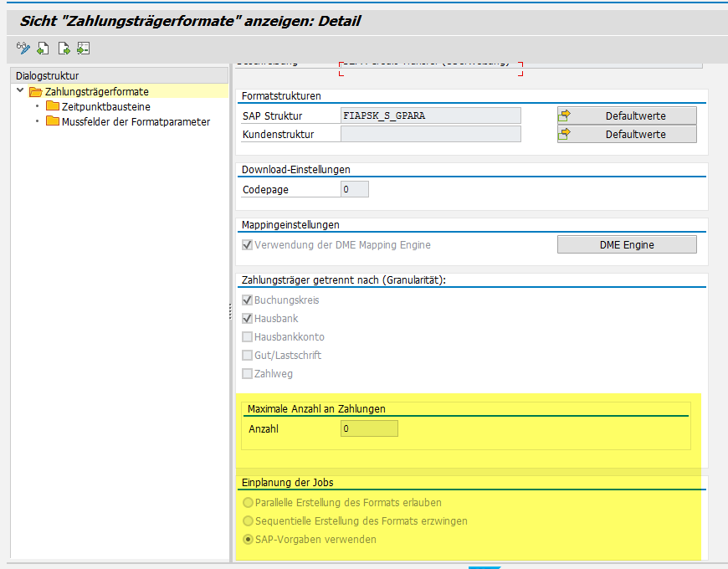The image size is (728, 569).
Task: Click the Anzahl input field
Action: [x=369, y=429]
